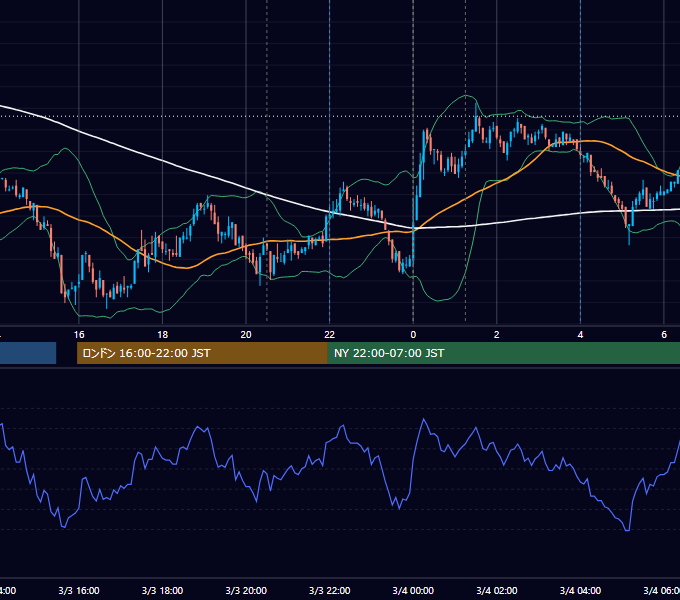Click the 20 hour label on price chart axis
This screenshot has width=680, height=600.
pyautogui.click(x=246, y=335)
